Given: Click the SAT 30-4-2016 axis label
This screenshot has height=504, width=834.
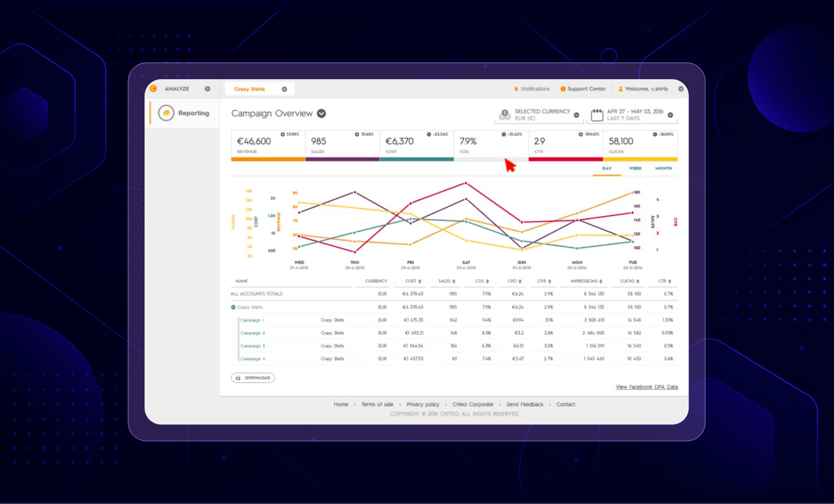Looking at the screenshot, I should [466, 265].
